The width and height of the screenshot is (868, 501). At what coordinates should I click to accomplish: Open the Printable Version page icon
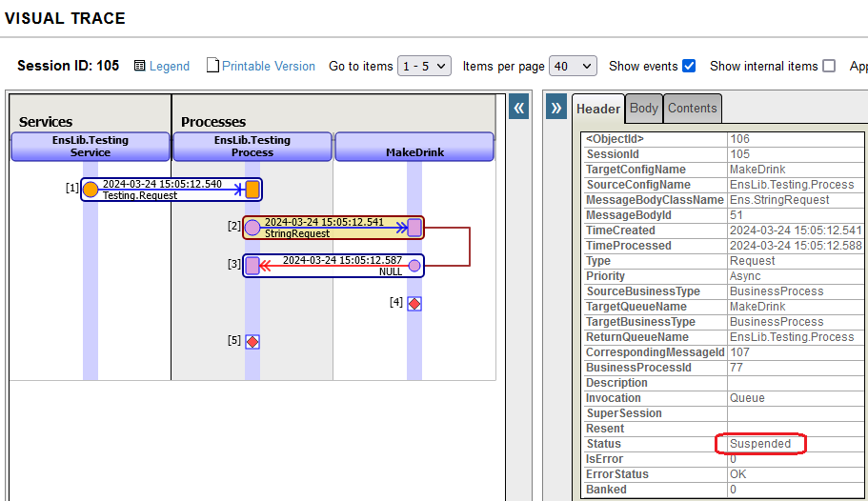[213, 66]
